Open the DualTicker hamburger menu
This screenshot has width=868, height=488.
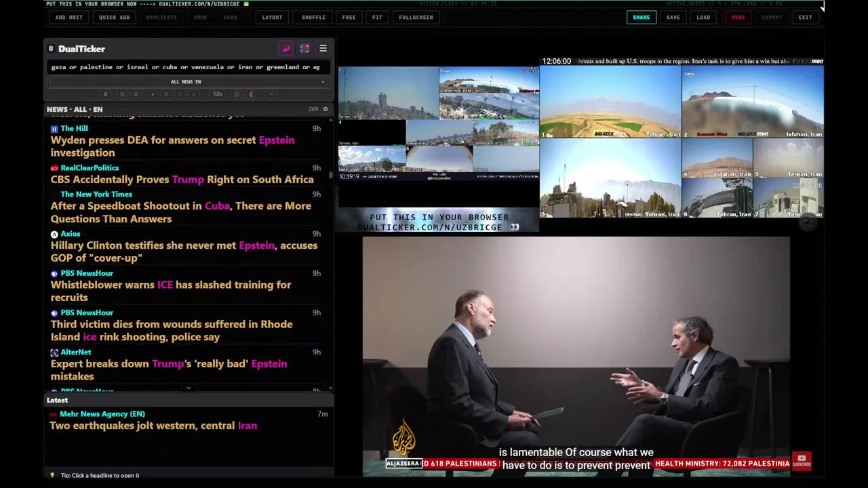point(323,49)
